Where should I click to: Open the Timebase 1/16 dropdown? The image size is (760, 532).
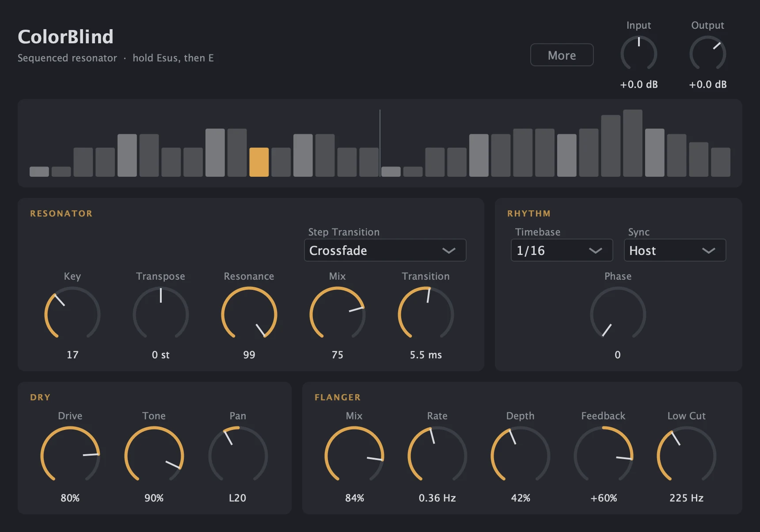pyautogui.click(x=562, y=250)
